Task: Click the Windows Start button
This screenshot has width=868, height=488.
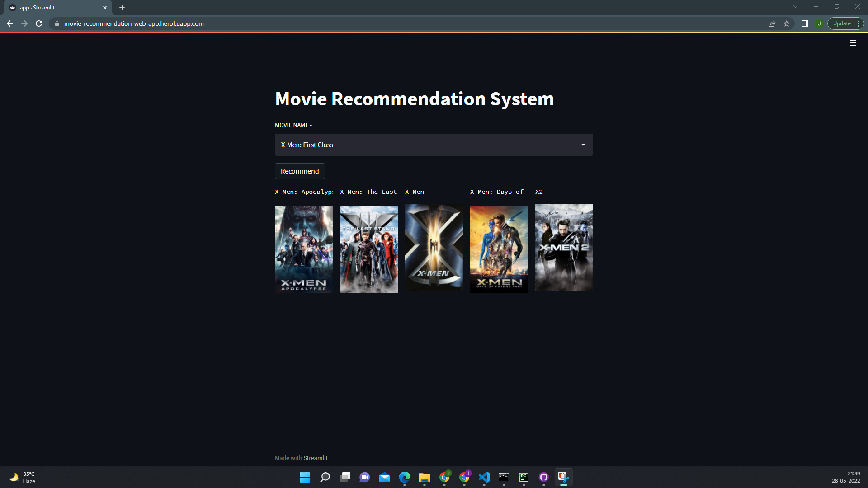Action: 305,477
